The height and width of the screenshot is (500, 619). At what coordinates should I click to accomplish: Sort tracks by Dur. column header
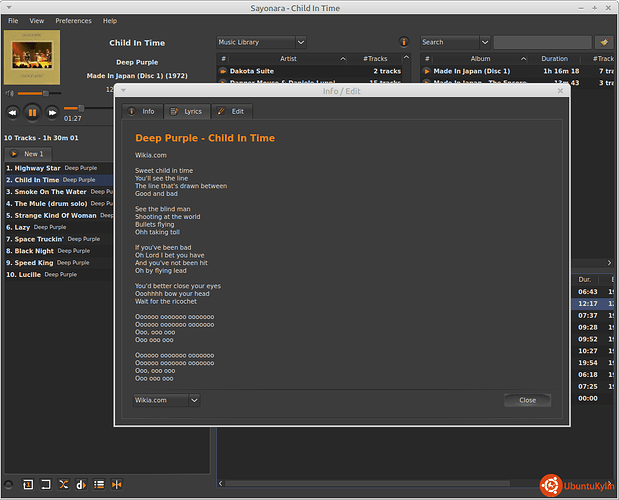[585, 279]
